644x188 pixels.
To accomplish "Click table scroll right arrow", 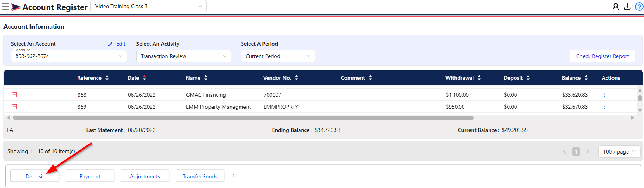I will (x=632, y=118).
